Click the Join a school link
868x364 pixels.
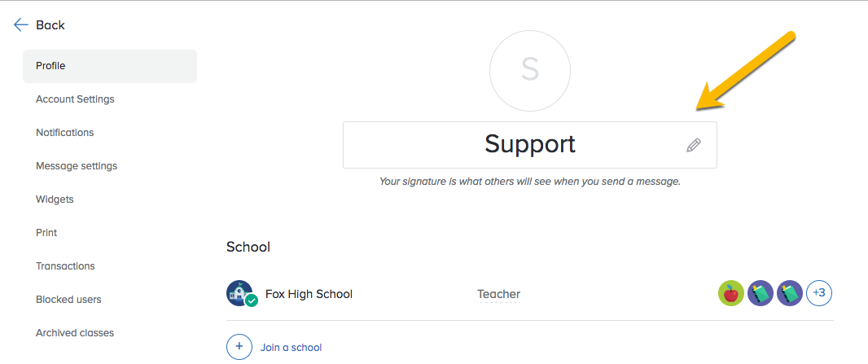(292, 348)
